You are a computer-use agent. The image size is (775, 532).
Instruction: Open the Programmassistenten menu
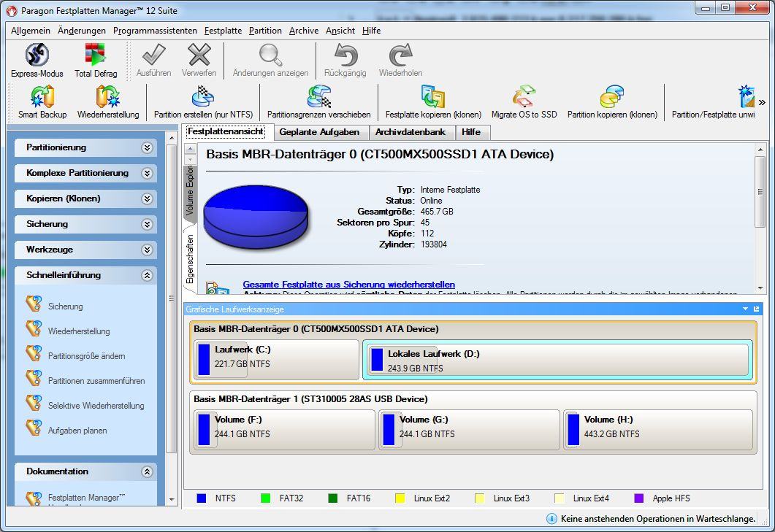(155, 31)
